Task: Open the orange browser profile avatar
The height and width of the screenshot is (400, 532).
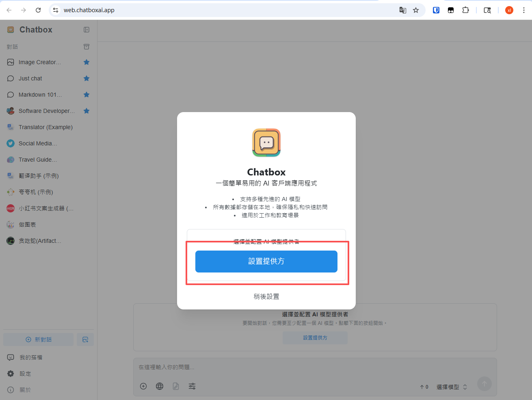Action: click(x=509, y=10)
